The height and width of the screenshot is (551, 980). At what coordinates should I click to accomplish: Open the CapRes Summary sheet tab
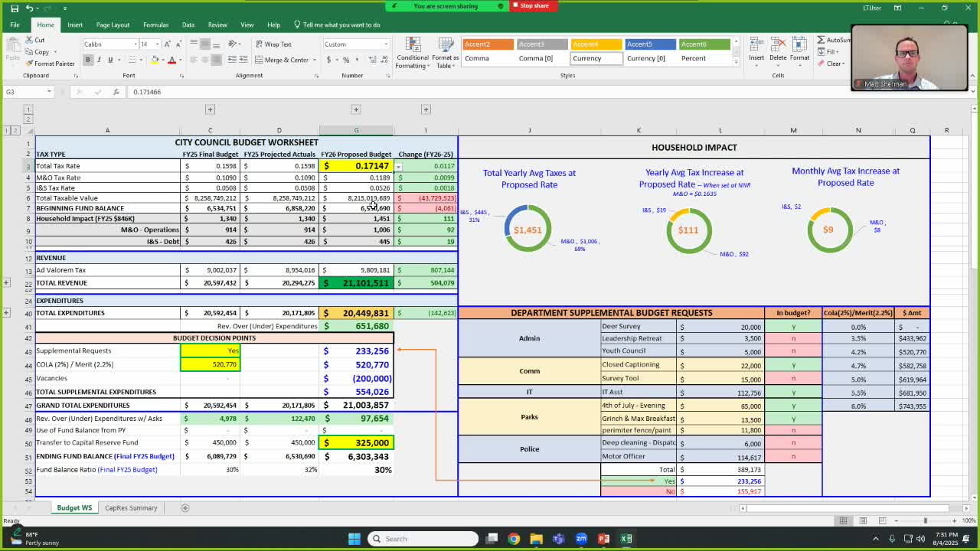131,508
